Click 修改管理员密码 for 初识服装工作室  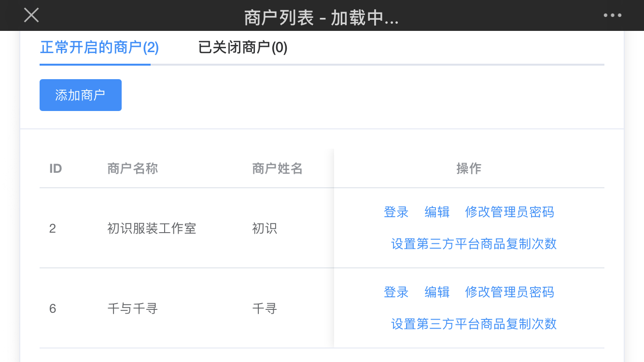coord(509,212)
